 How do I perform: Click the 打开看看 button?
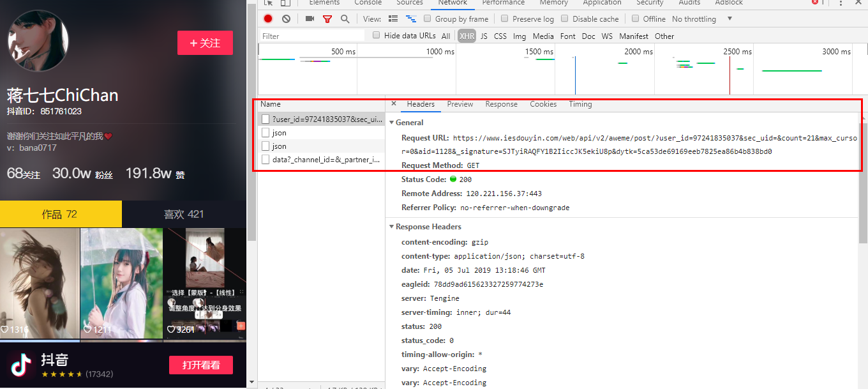[201, 365]
